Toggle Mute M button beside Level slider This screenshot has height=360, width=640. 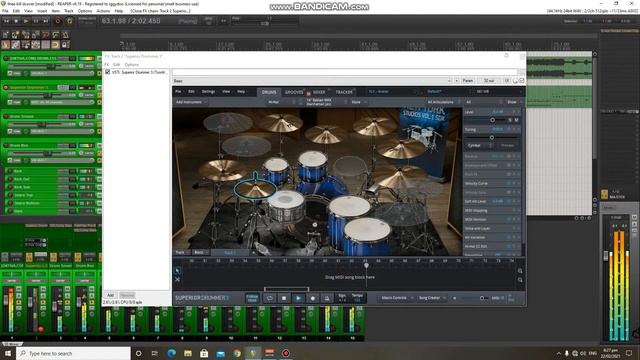pyautogui.click(x=516, y=120)
